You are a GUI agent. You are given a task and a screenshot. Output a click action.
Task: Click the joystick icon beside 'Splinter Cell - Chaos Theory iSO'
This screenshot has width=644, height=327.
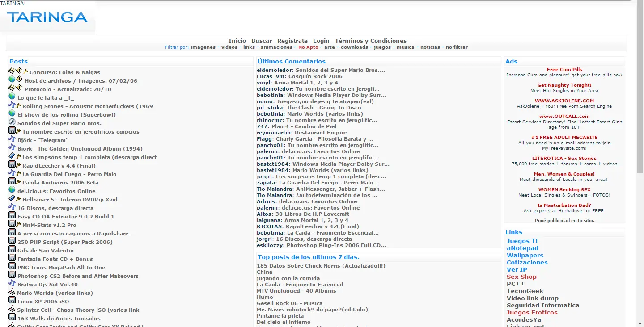click(12, 309)
